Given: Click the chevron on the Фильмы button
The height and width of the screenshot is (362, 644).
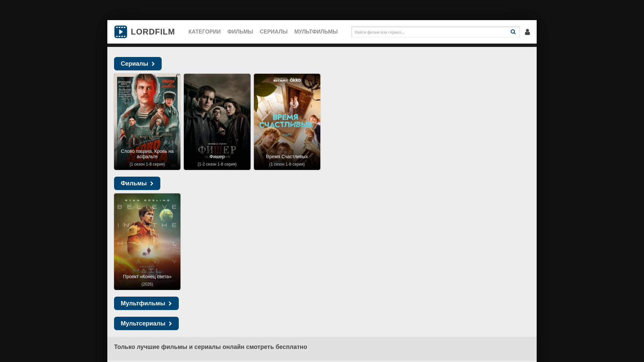Looking at the screenshot, I should (152, 184).
